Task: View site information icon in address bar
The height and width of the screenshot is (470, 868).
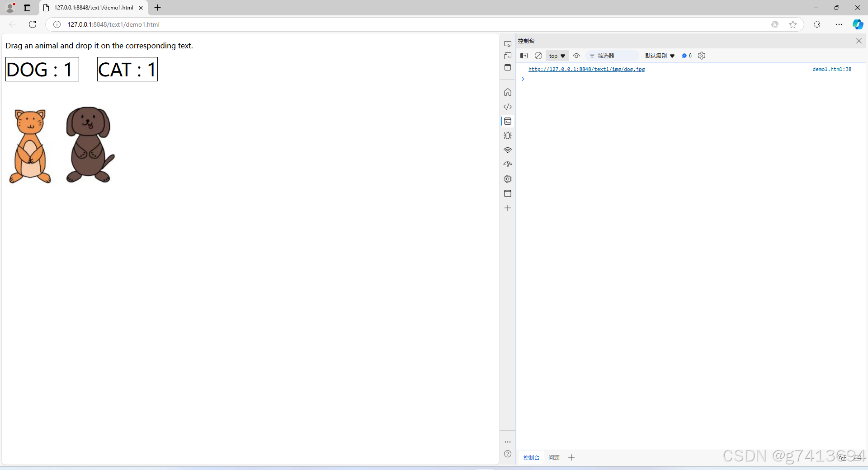Action: click(57, 24)
